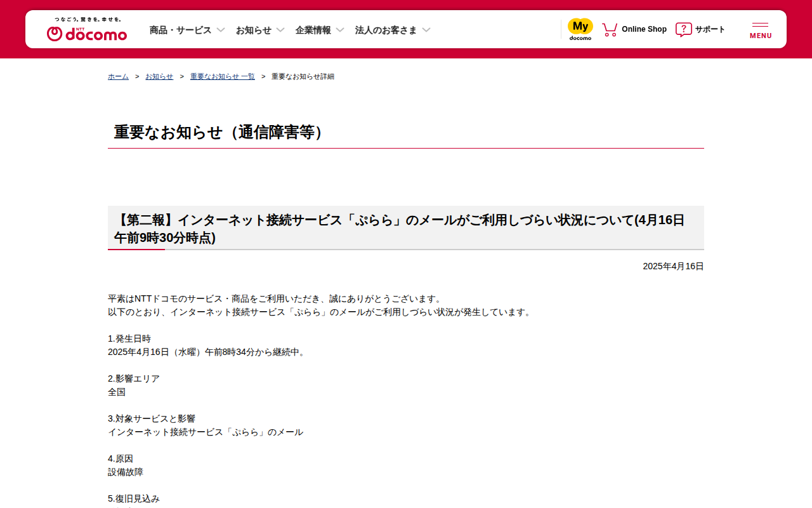This screenshot has height=508, width=812.
Task: Click the 3.対象サービスと影響 heading
Action: pos(152,418)
